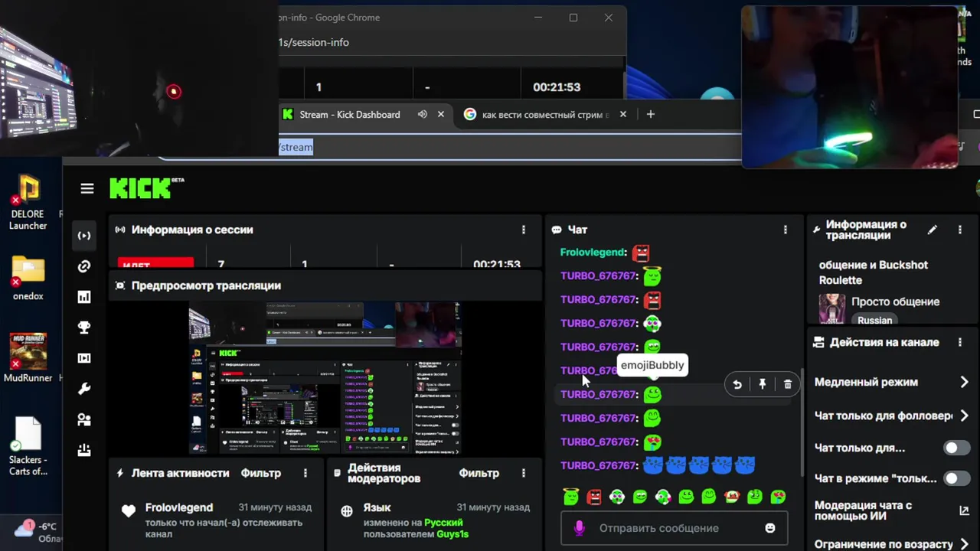980x551 pixels.
Task: Open the wrench settings sidebar icon
Action: click(84, 389)
